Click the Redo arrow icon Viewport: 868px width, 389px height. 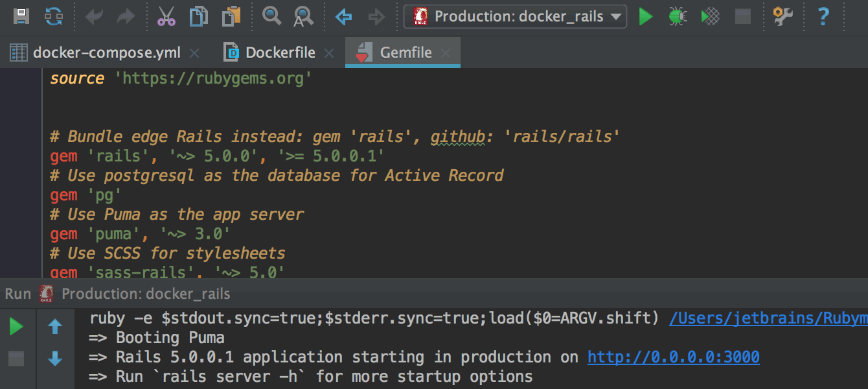[126, 16]
